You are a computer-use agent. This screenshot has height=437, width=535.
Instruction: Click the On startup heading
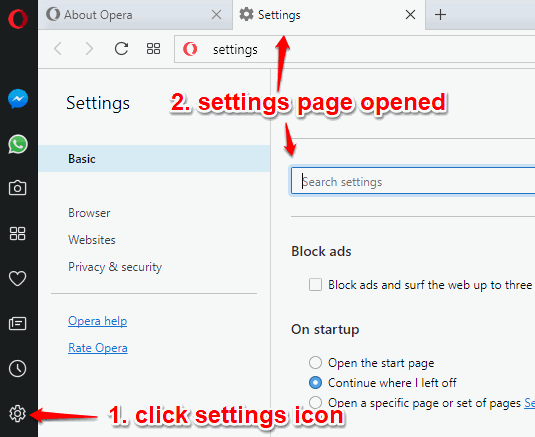325,330
